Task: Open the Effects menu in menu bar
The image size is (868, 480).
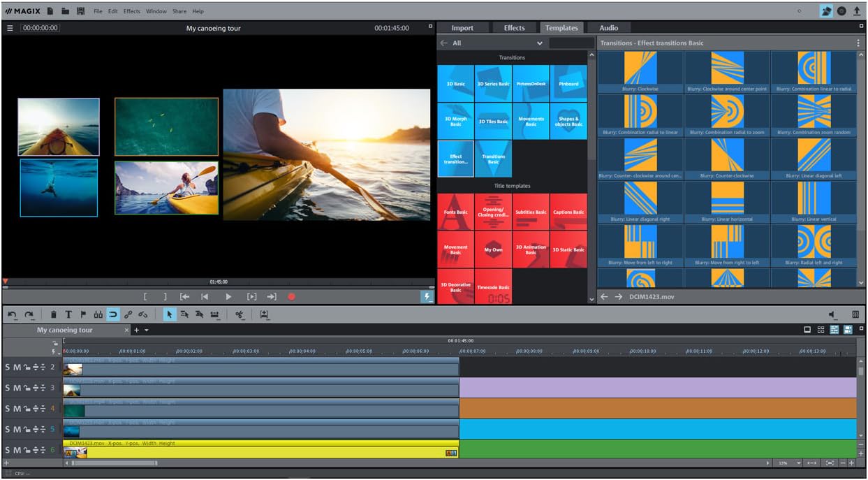Action: pyautogui.click(x=131, y=11)
